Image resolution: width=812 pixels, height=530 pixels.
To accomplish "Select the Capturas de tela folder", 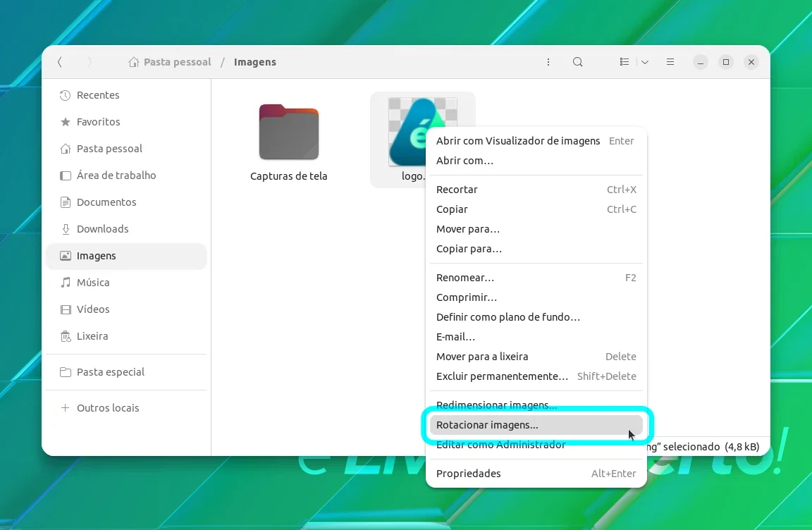I will pos(288,142).
